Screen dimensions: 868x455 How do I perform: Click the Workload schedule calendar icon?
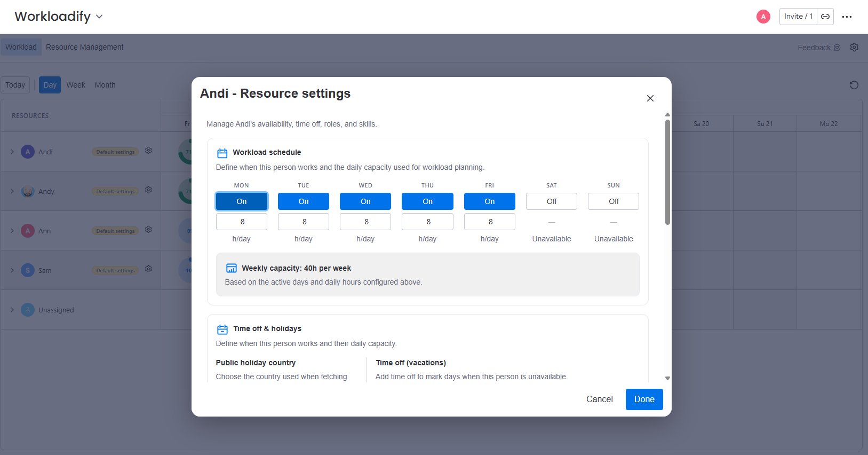click(x=222, y=153)
